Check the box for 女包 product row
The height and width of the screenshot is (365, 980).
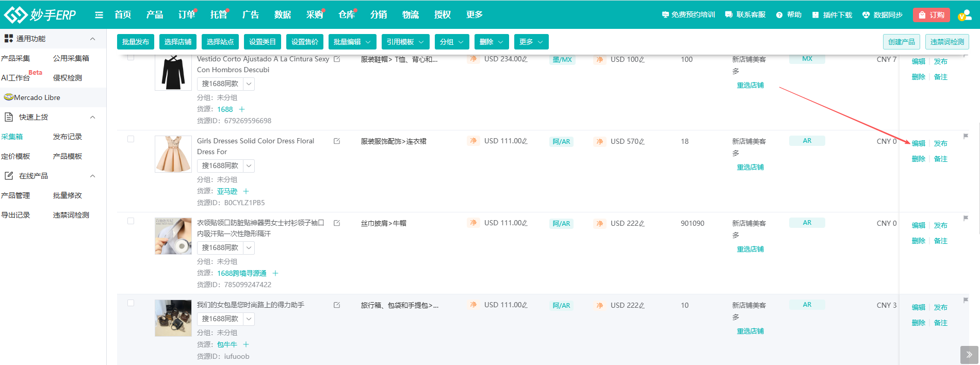[x=130, y=303]
